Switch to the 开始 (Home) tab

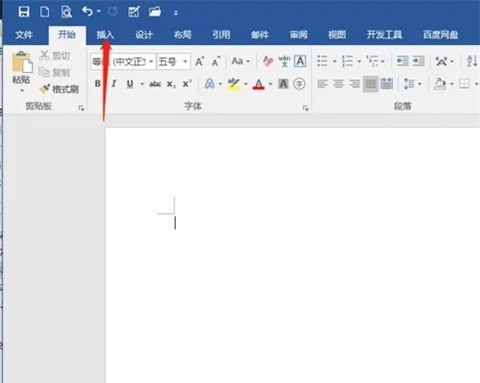pyautogui.click(x=67, y=34)
